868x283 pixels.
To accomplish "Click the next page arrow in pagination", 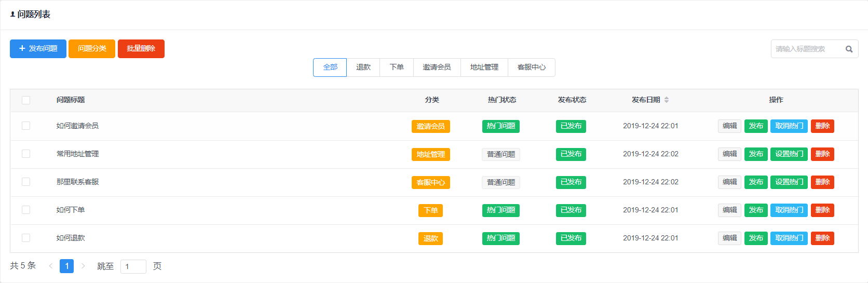I will (83, 266).
